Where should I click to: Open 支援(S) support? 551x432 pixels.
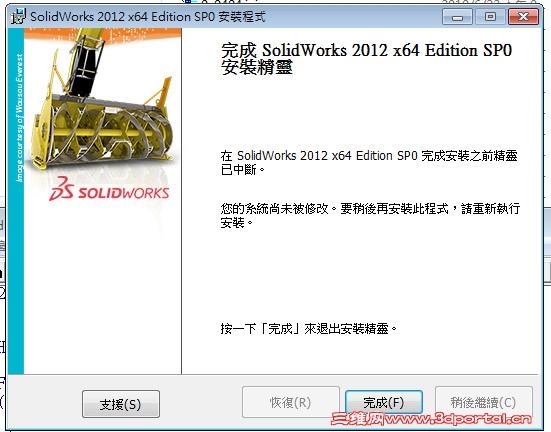click(121, 404)
